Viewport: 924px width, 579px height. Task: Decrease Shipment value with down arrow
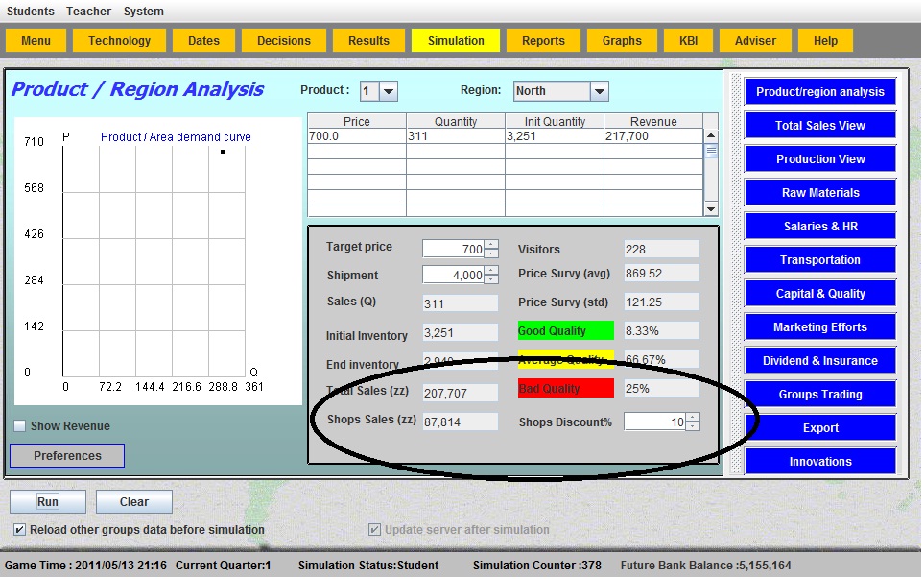tap(491, 279)
